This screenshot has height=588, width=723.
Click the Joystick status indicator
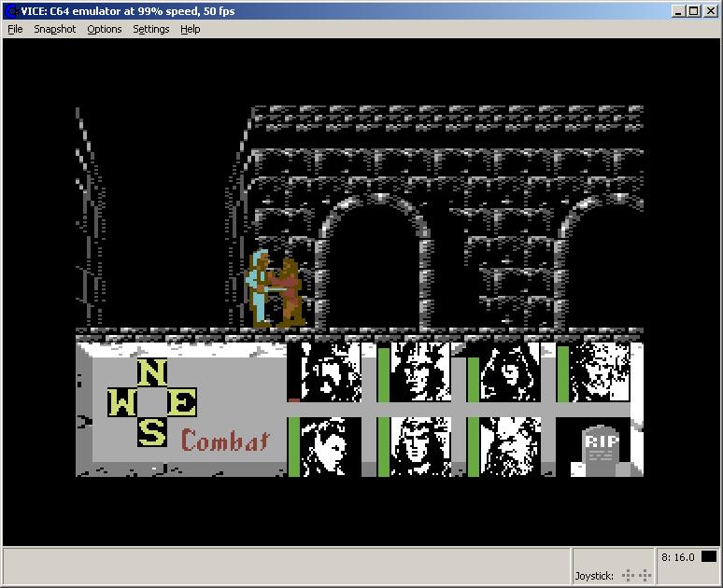pyautogui.click(x=613, y=576)
